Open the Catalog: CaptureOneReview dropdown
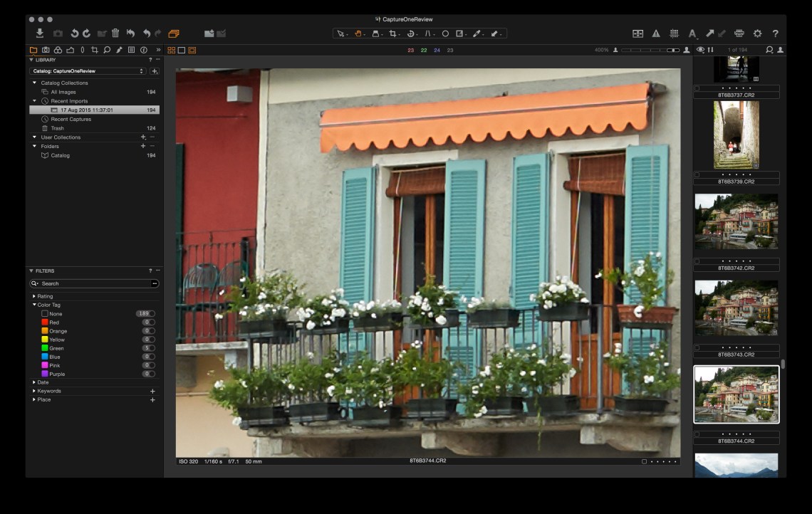Viewport: 812px width, 514px height. point(88,71)
